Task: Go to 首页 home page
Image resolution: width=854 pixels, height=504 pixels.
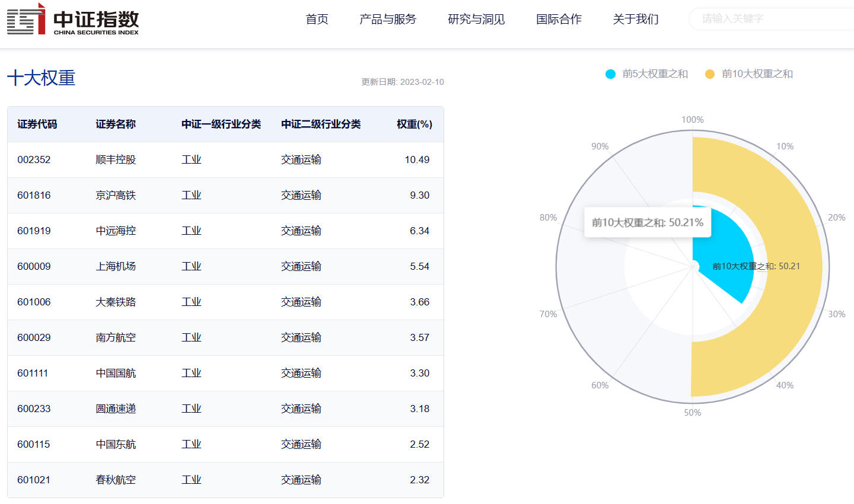Action: (316, 19)
